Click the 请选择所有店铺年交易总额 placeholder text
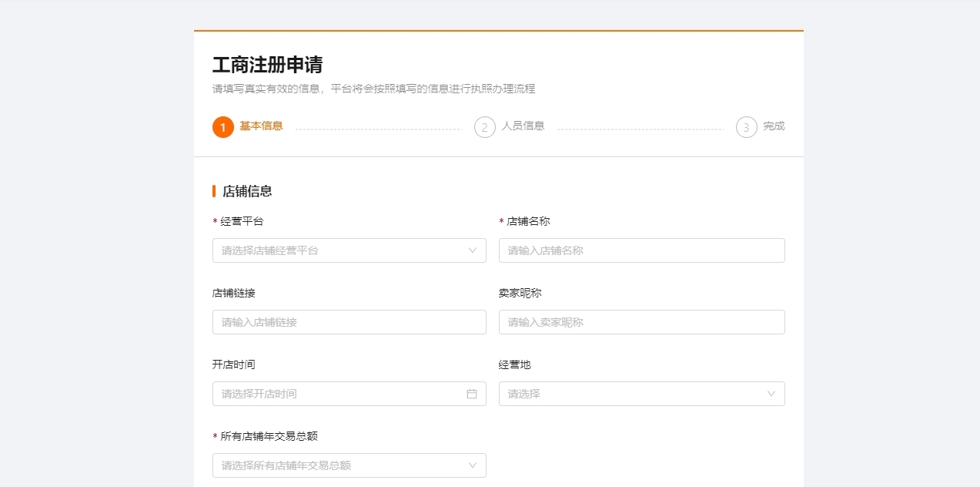 [286, 465]
